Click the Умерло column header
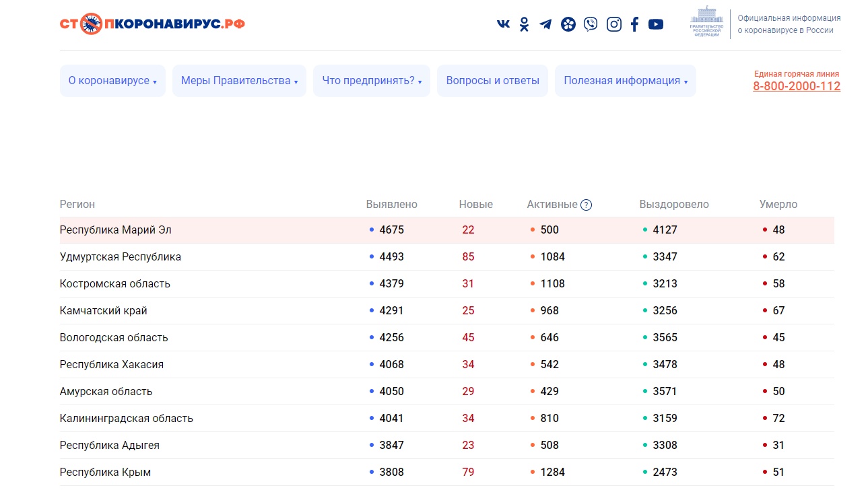The image size is (868, 490). click(778, 205)
